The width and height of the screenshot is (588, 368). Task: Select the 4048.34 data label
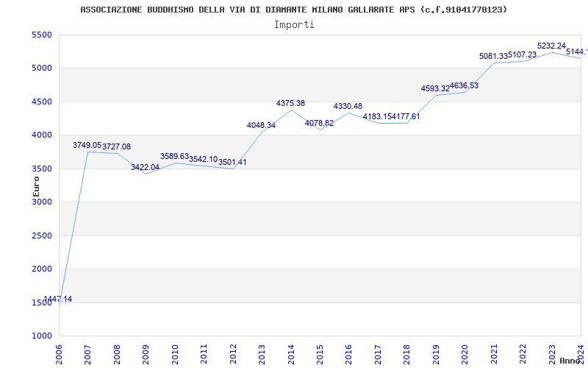pos(261,125)
